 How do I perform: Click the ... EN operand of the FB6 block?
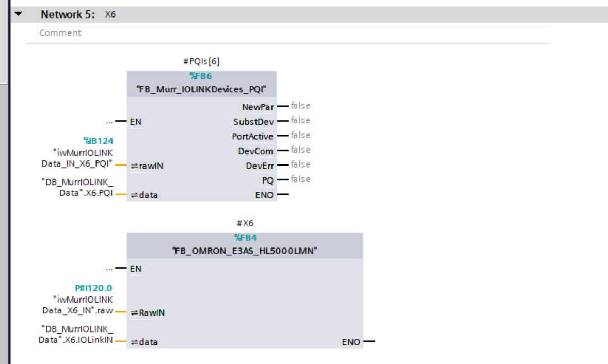[x=109, y=122]
